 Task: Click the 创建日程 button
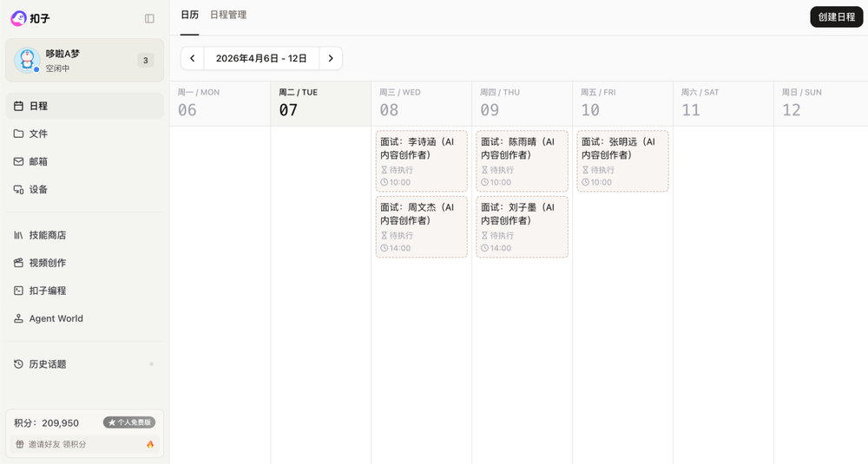tap(837, 17)
